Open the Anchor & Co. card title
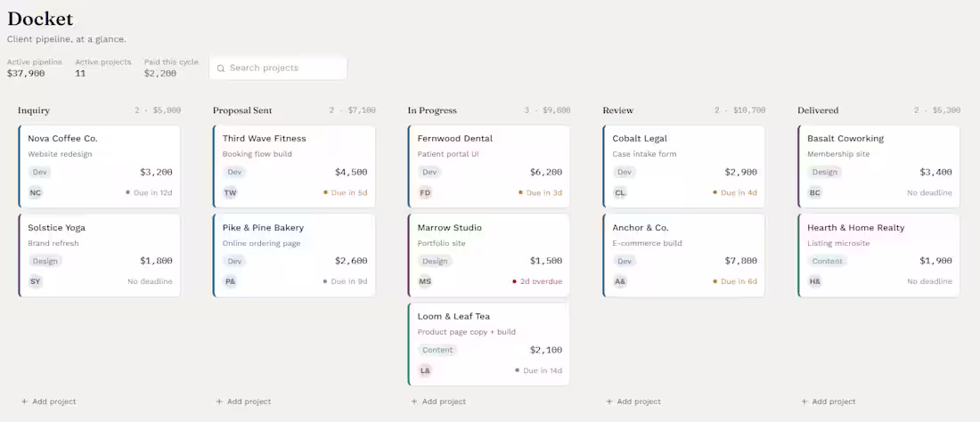This screenshot has width=980, height=422. click(641, 228)
